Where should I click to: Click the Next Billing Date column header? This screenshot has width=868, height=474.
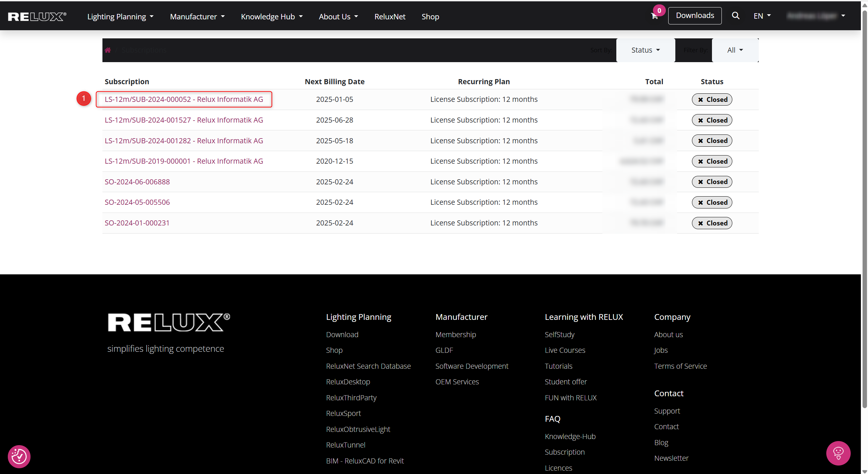pos(334,81)
